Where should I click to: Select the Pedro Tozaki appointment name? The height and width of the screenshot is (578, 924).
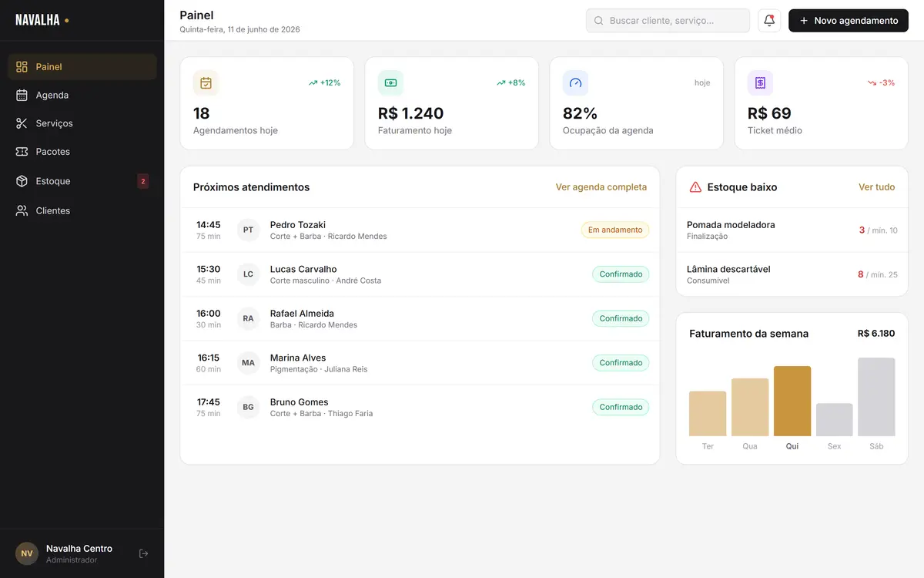[x=298, y=225]
